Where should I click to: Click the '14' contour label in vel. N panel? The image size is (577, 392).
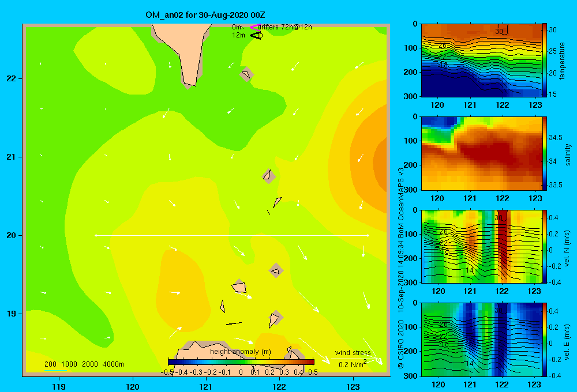pyautogui.click(x=470, y=270)
